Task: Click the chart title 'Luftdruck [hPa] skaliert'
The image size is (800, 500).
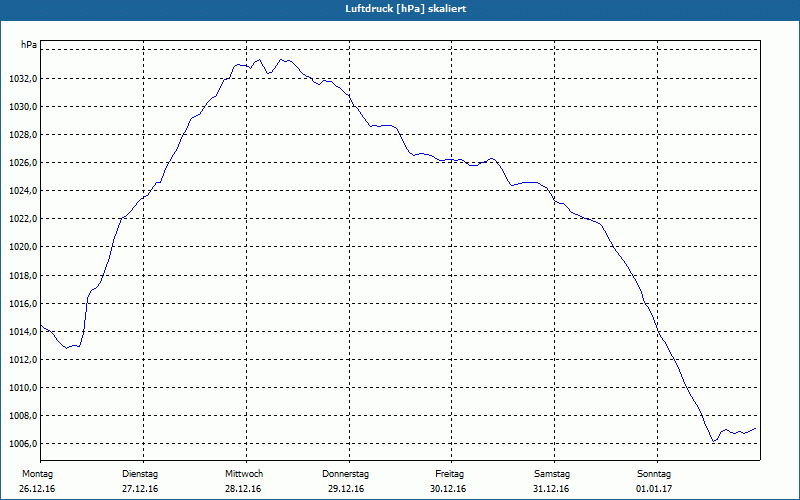Action: (x=406, y=9)
